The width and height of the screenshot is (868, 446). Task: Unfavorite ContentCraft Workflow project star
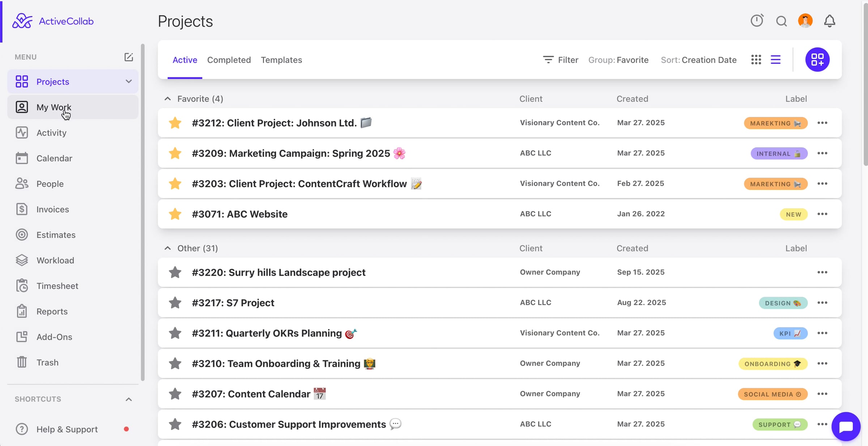click(x=175, y=184)
